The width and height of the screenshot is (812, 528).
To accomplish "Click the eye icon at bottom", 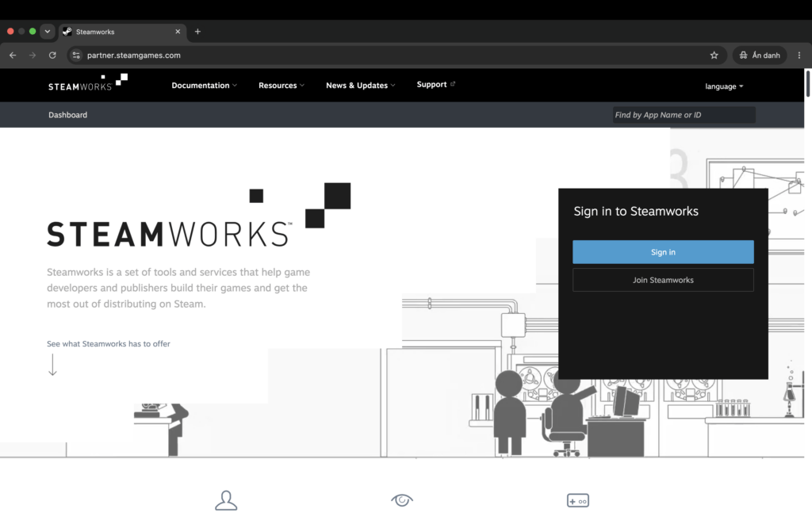I will pos(402,500).
